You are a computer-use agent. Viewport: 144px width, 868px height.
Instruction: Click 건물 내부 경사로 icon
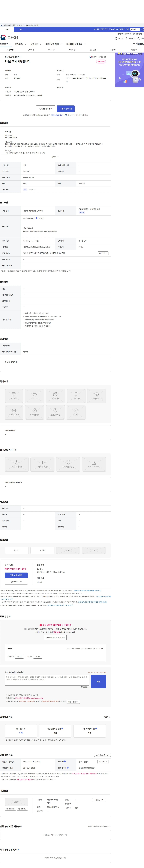pos(94,464)
